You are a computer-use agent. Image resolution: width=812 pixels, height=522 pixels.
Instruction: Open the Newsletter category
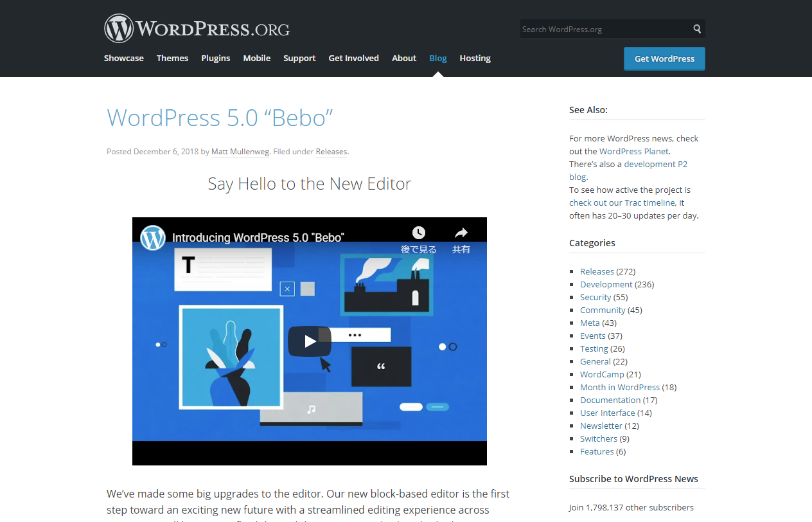[x=601, y=426]
